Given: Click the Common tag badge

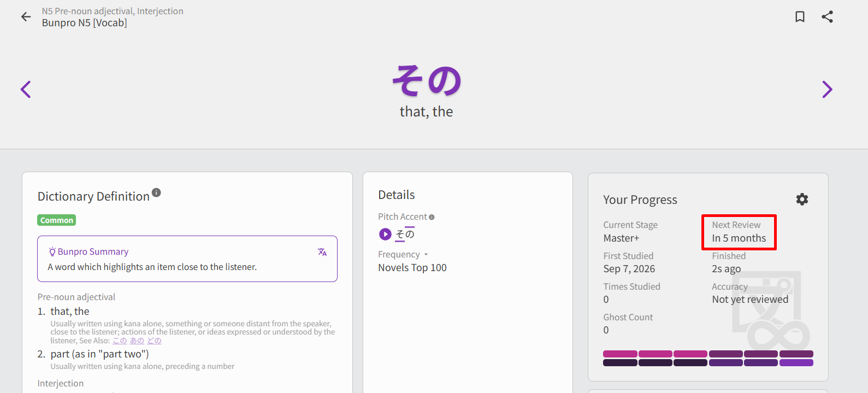Looking at the screenshot, I should 57,220.
